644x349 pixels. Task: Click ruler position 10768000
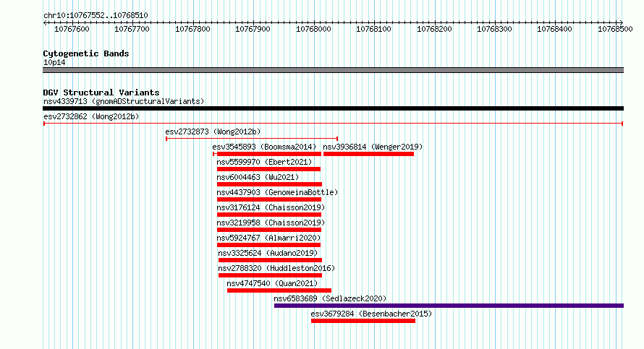[313, 29]
